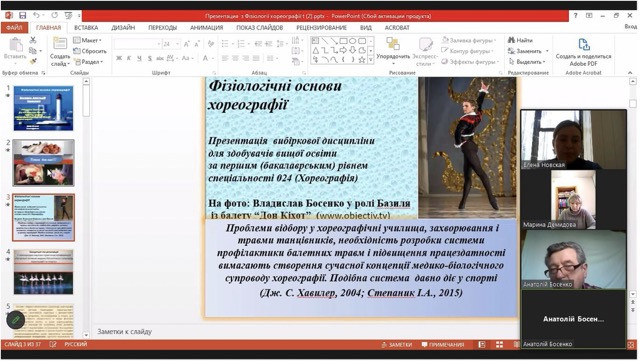Toggle the Notes (Заметки) pane in status bar
Viewport: 640px width, 361px height.
[x=396, y=345]
